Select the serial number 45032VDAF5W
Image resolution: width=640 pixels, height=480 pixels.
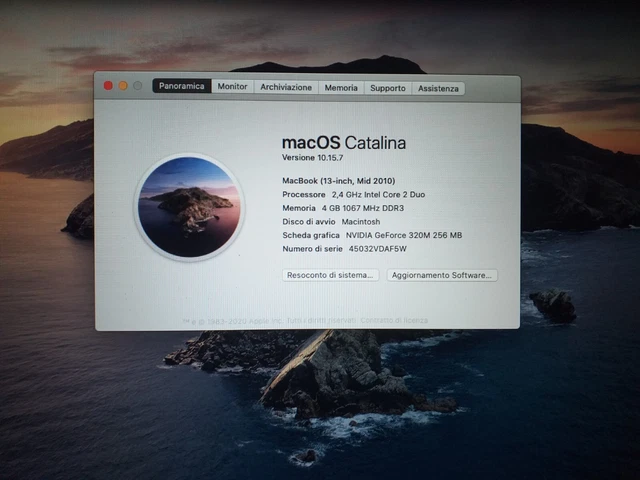pos(378,249)
